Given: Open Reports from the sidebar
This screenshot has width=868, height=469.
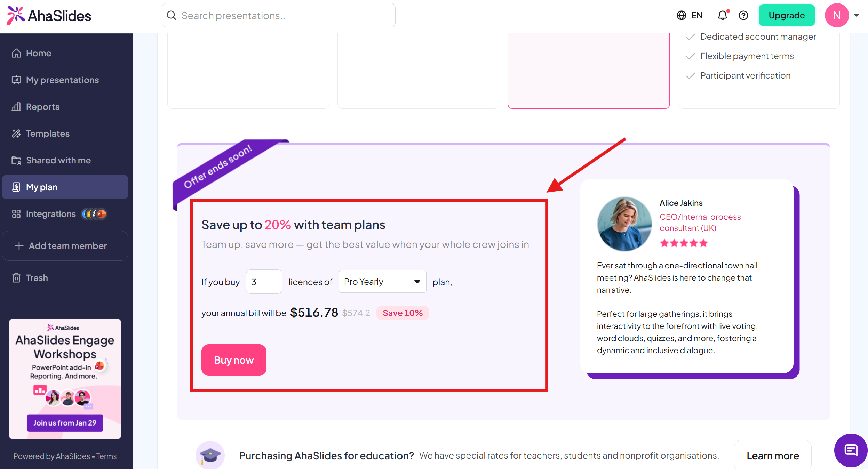Looking at the screenshot, I should coord(42,107).
